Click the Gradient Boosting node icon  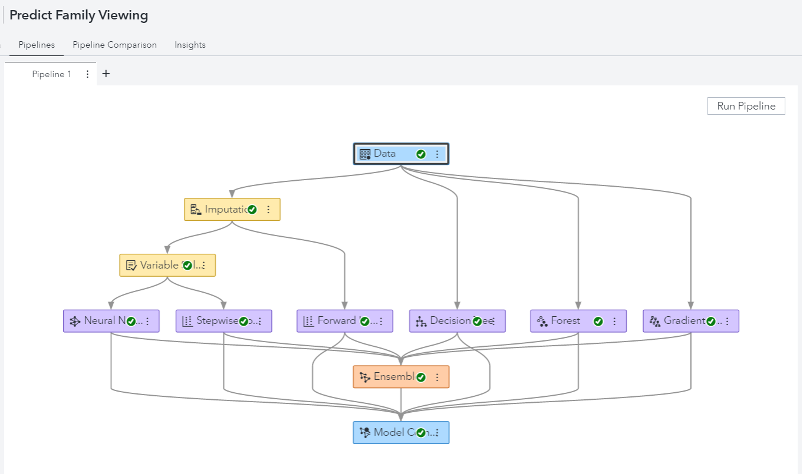click(x=655, y=321)
